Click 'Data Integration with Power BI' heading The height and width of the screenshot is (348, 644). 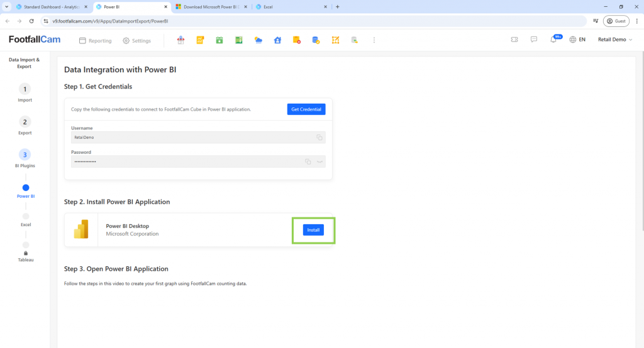(x=120, y=69)
